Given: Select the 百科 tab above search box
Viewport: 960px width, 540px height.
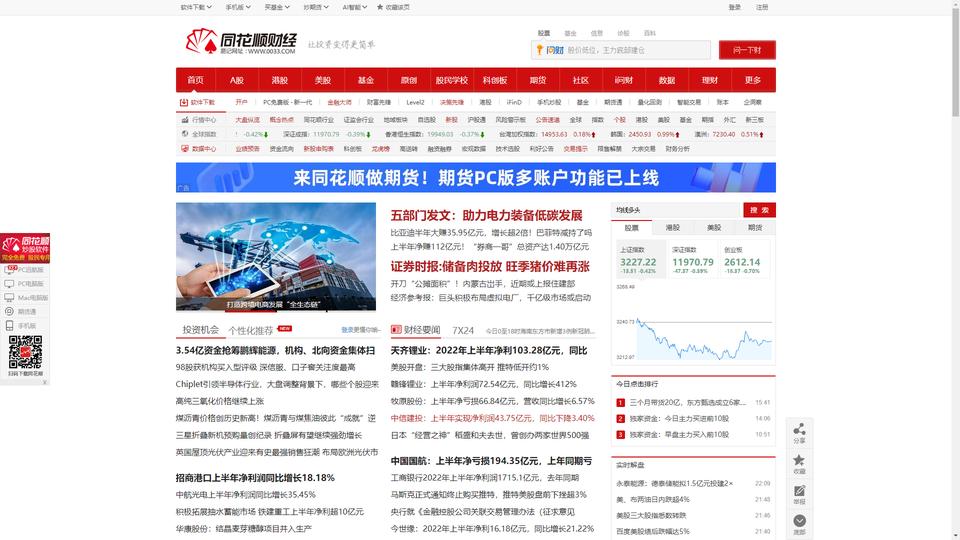Looking at the screenshot, I should [x=650, y=33].
